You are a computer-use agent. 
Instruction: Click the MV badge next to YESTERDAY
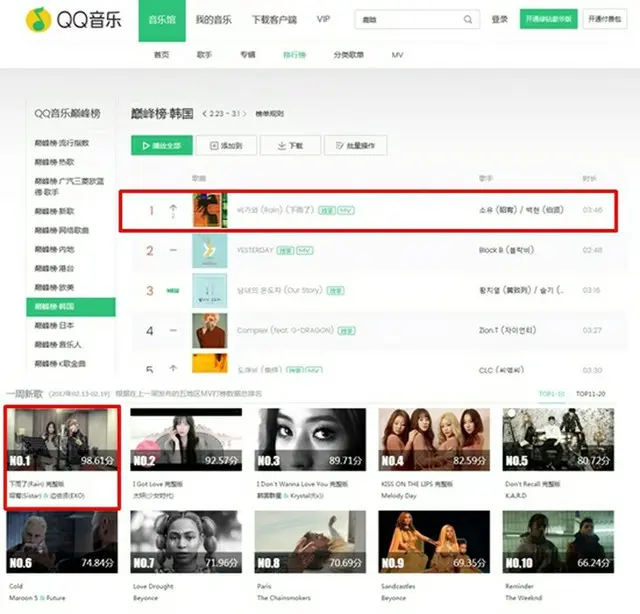pyautogui.click(x=305, y=251)
